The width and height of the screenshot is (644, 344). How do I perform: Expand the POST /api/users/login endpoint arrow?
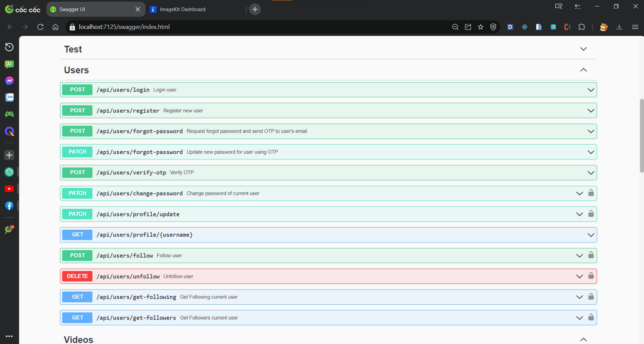(x=591, y=90)
